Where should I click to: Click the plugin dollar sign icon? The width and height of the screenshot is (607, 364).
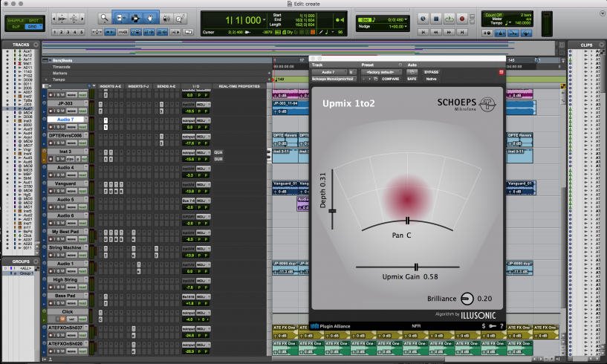[484, 326]
